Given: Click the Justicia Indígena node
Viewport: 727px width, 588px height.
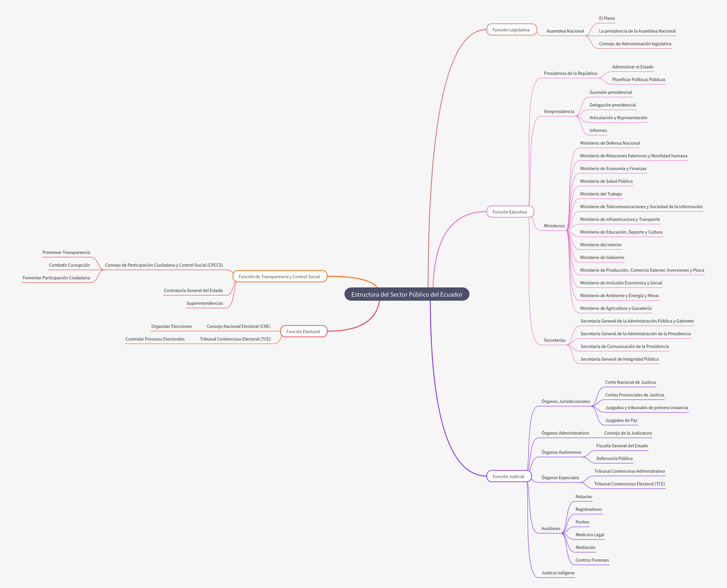Looking at the screenshot, I should (558, 573).
